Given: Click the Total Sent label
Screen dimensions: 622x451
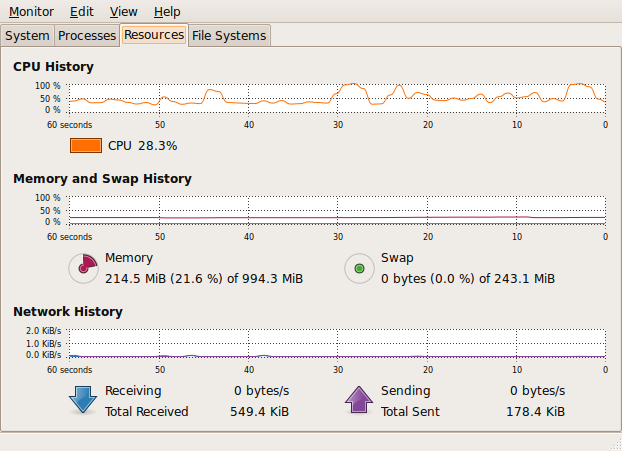Looking at the screenshot, I should point(410,411).
